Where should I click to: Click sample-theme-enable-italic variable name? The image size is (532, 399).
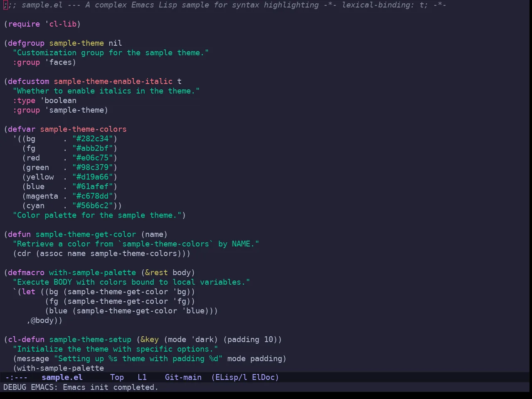113,81
